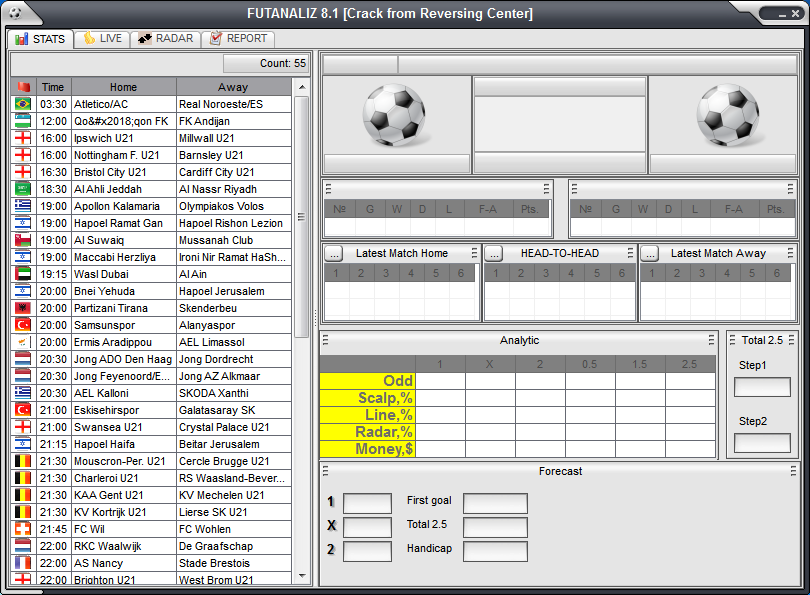Click Turkey flag in Samsunspor row
810x595 pixels.
point(23,325)
